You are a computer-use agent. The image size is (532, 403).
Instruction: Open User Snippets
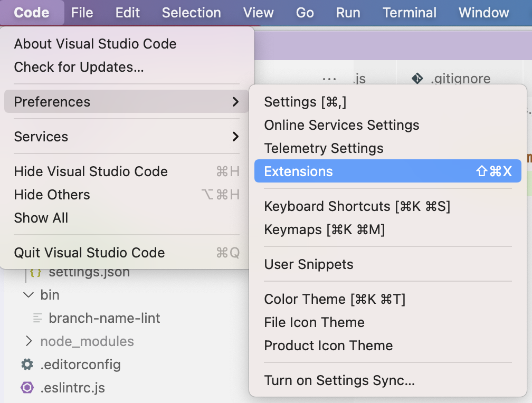pos(388,264)
